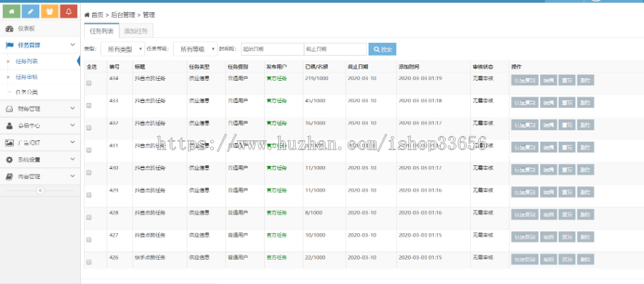Click 快速复制 for task 431
This screenshot has height=284, width=644.
[x=525, y=147]
